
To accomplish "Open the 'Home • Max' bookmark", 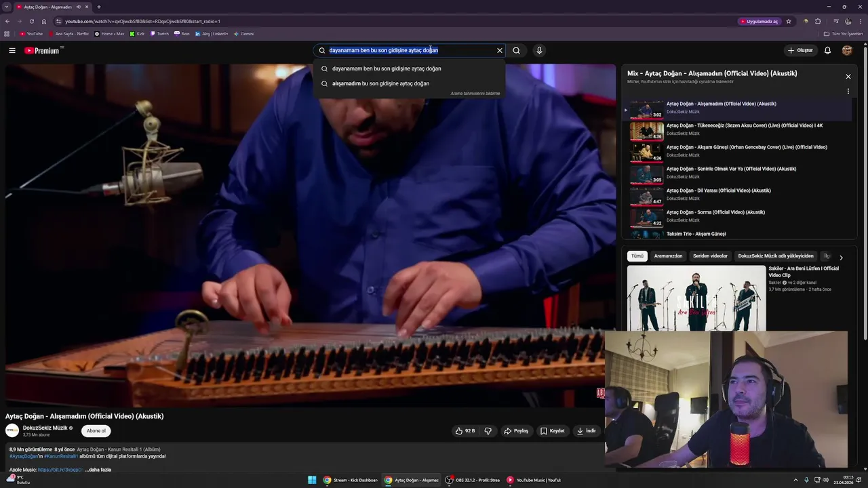I will point(109,34).
